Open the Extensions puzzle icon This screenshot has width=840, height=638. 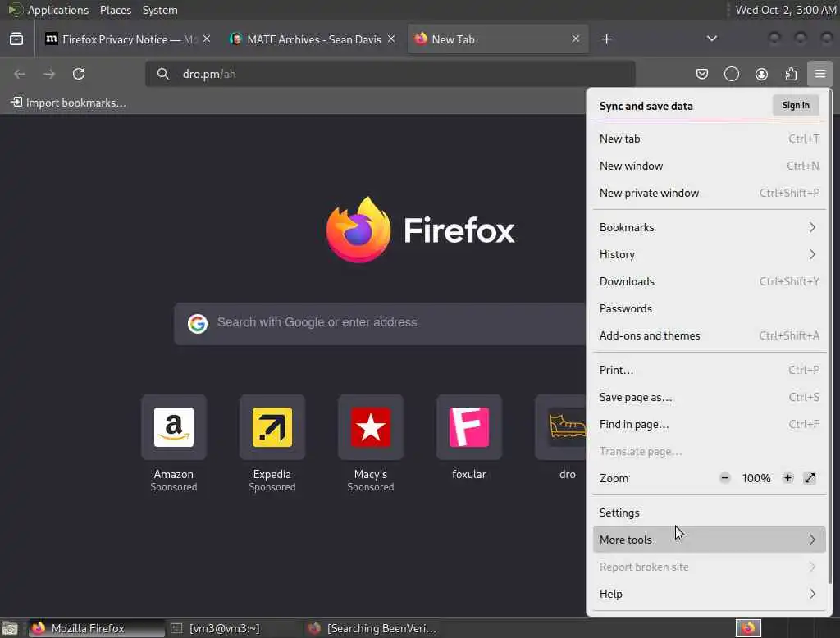click(x=791, y=74)
